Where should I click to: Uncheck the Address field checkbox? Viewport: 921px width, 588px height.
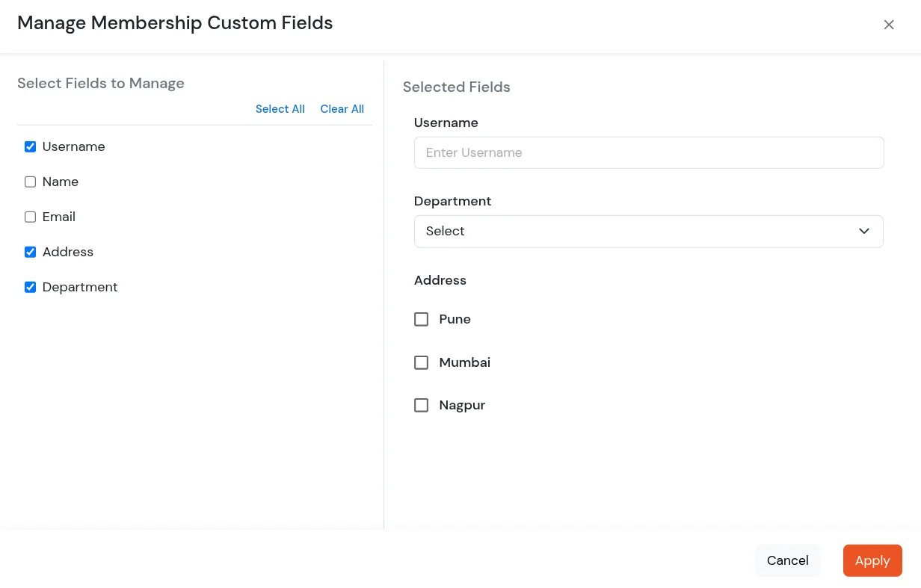click(30, 252)
